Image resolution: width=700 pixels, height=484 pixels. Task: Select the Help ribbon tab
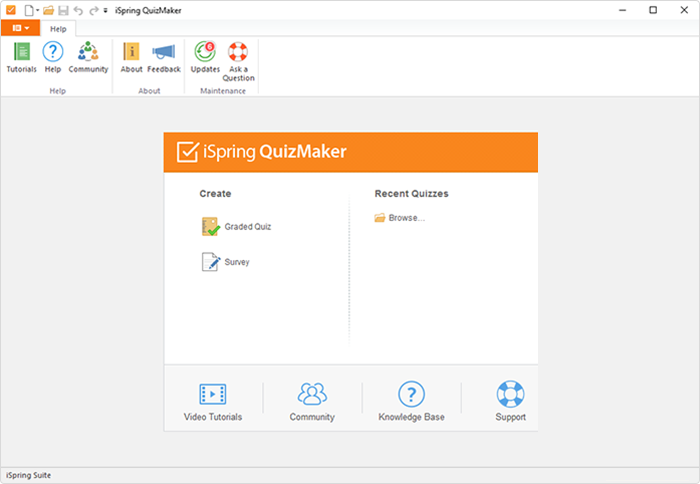tap(58, 29)
